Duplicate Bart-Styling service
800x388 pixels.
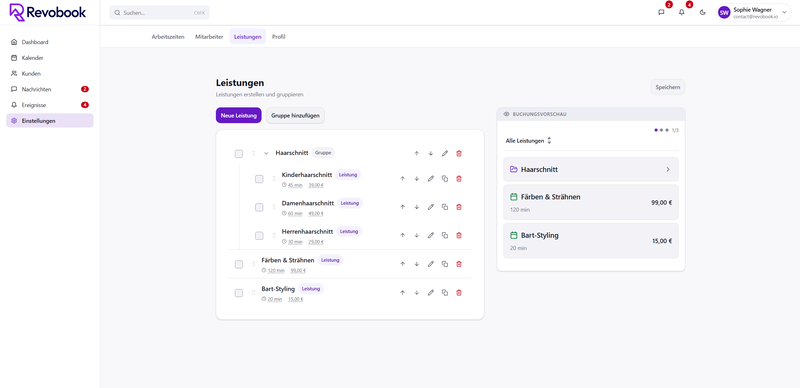(x=445, y=293)
